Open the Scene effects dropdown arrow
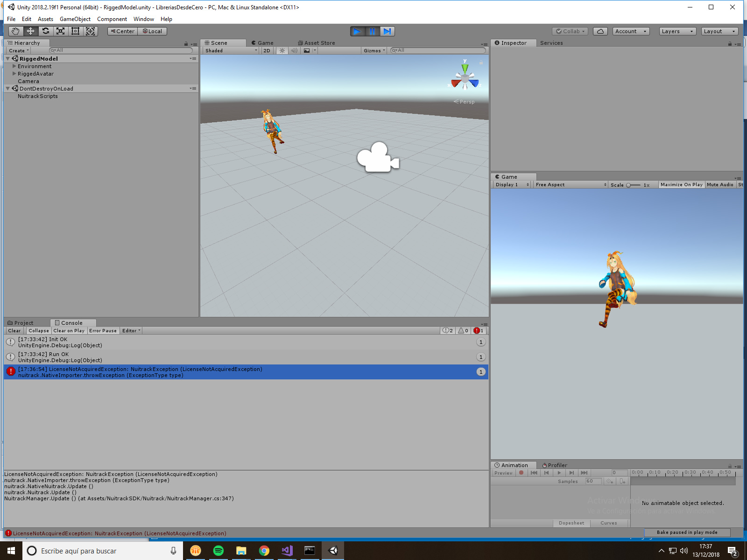747x560 pixels. point(315,50)
